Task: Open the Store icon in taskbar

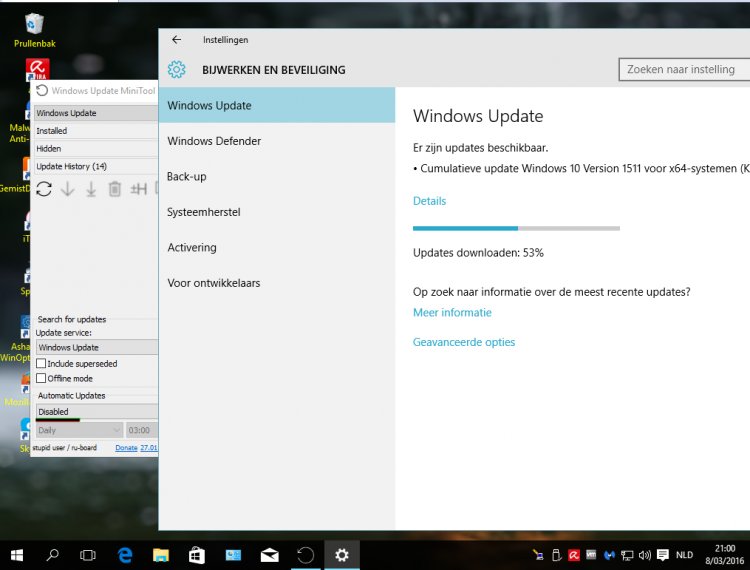Action: [x=197, y=554]
